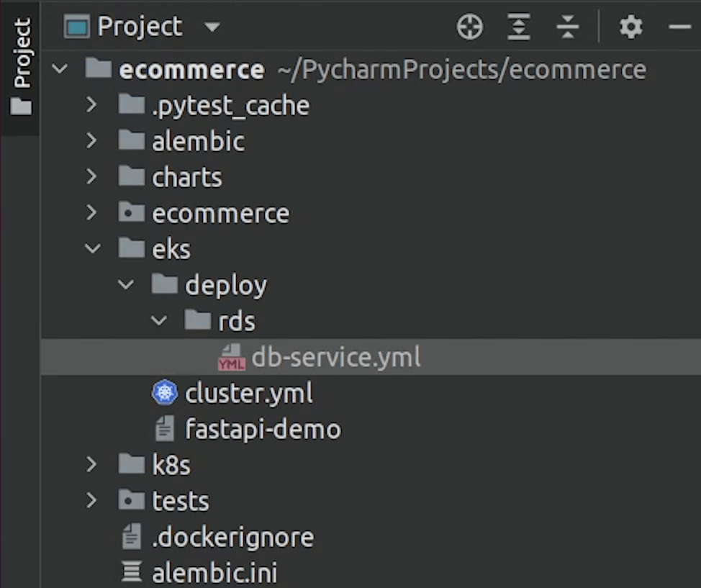Collapse the eks folder chevron
The image size is (701, 588).
pos(92,249)
